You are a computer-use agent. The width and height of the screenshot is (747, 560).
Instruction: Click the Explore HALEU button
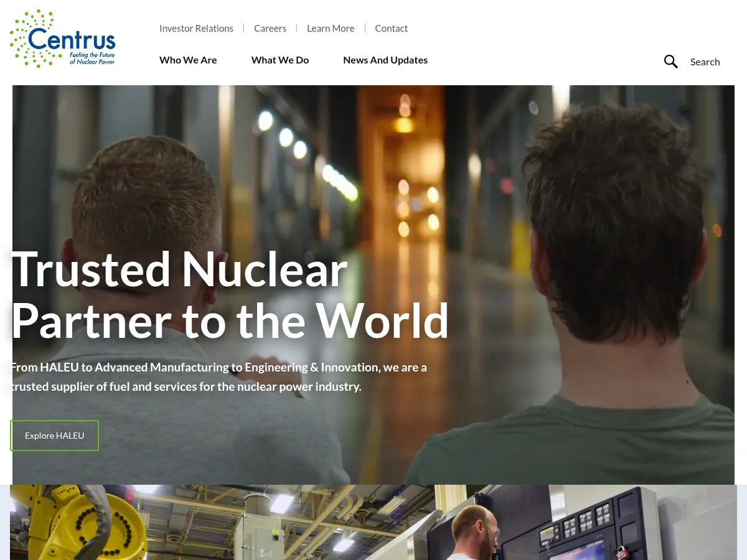(54, 435)
